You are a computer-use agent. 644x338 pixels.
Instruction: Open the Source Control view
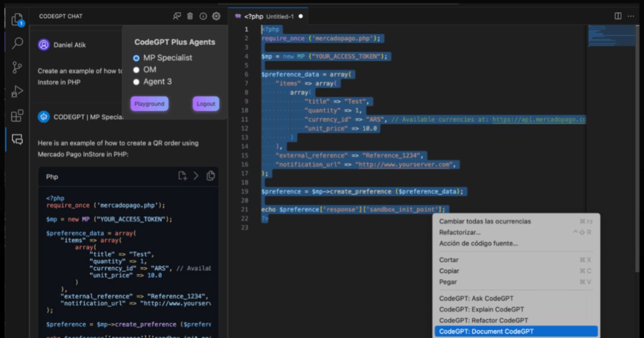pyautogui.click(x=17, y=67)
